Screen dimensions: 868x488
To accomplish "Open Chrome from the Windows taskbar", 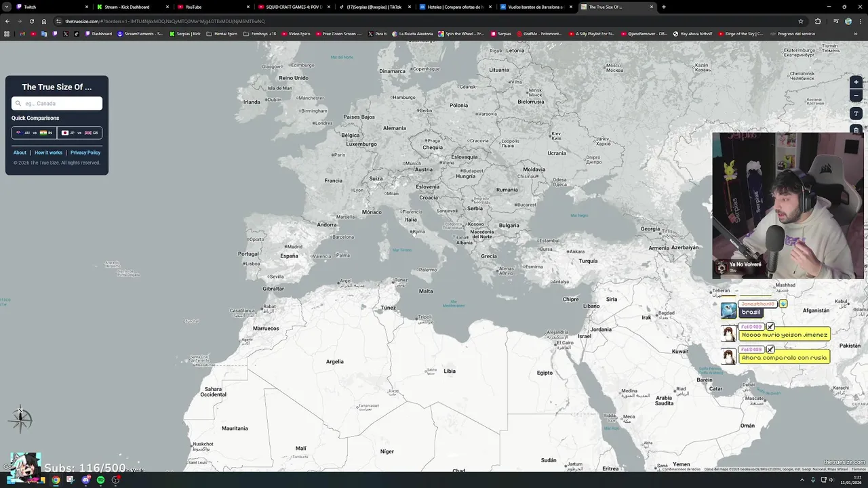I will coord(56,480).
